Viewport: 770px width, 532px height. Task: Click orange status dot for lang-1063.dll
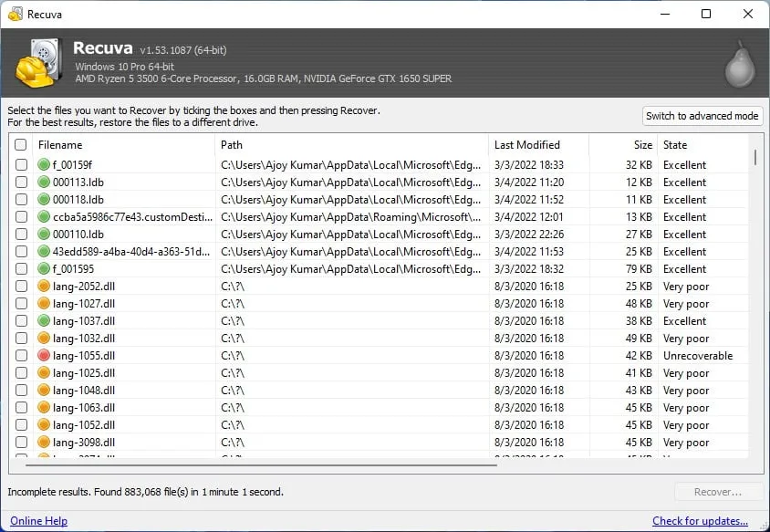click(x=43, y=408)
